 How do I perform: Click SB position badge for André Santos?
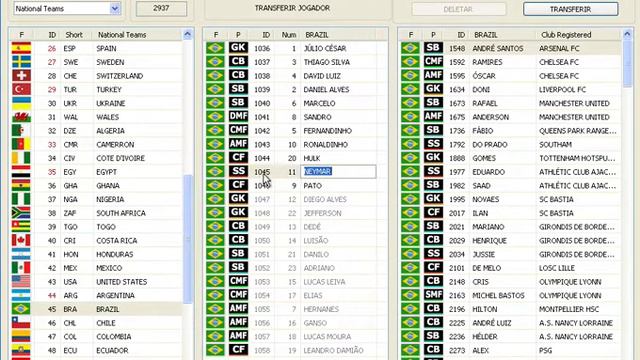(x=433, y=48)
